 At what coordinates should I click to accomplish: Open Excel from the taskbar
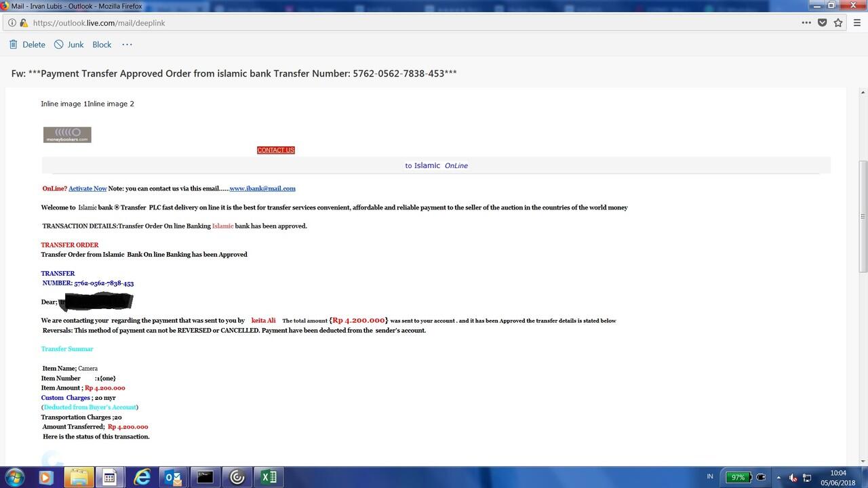[x=269, y=477]
